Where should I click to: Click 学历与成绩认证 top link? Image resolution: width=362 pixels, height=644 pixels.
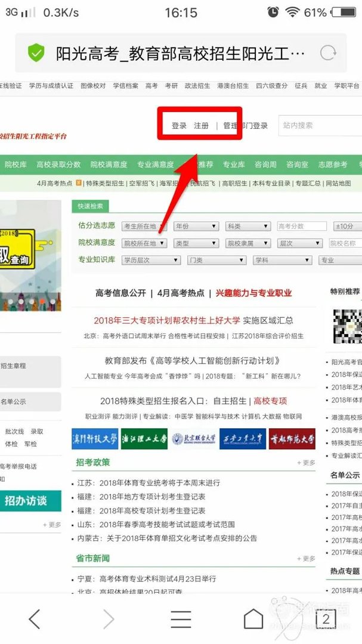coord(51,86)
